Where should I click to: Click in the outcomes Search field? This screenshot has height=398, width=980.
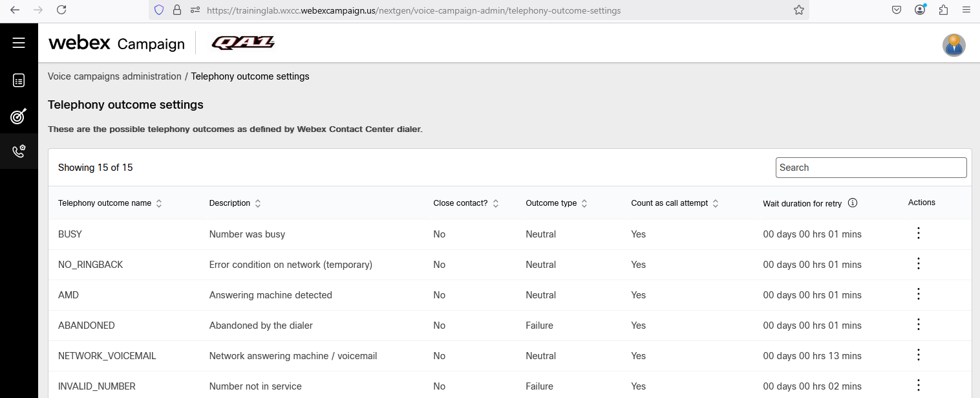point(871,168)
